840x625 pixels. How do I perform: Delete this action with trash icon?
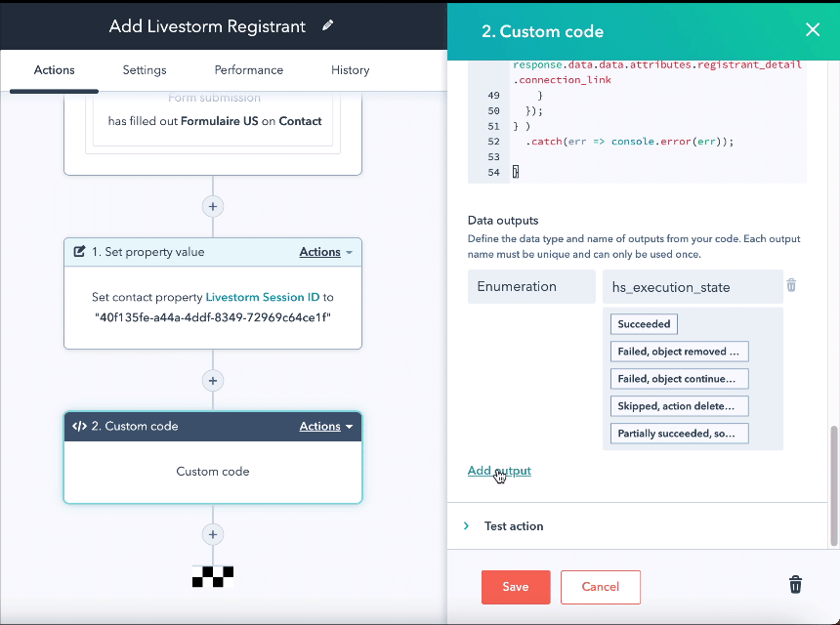click(795, 584)
